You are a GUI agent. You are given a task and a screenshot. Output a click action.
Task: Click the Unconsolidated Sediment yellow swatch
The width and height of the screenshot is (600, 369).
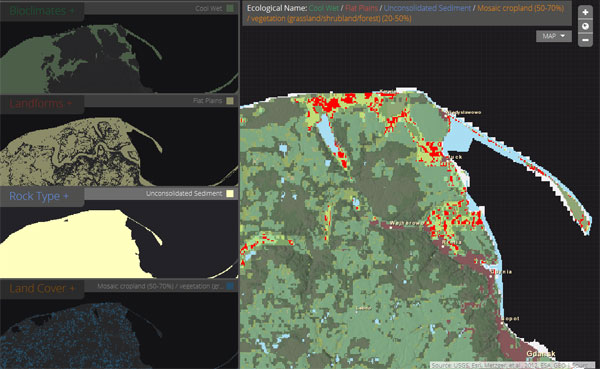230,193
